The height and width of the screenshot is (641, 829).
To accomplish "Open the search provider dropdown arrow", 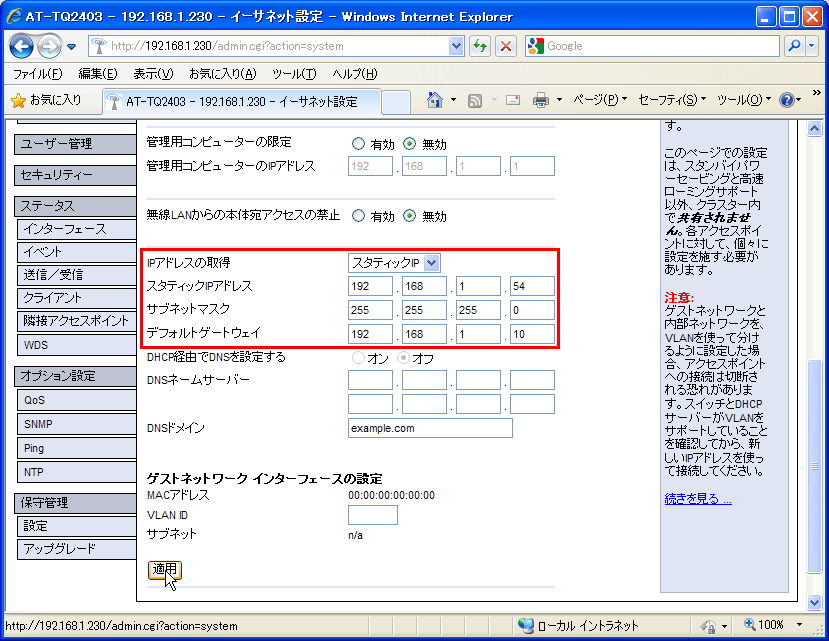I will tap(812, 46).
